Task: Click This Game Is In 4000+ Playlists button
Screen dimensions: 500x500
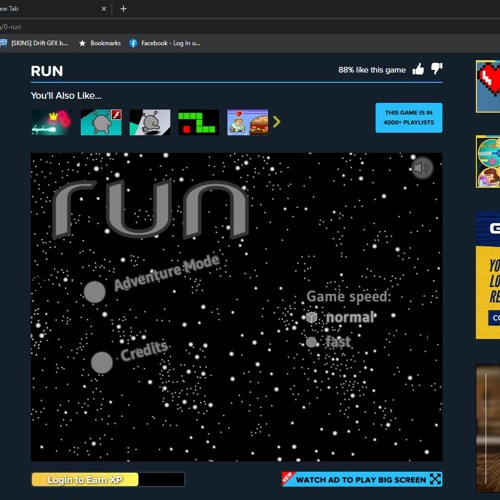Action: tap(409, 118)
